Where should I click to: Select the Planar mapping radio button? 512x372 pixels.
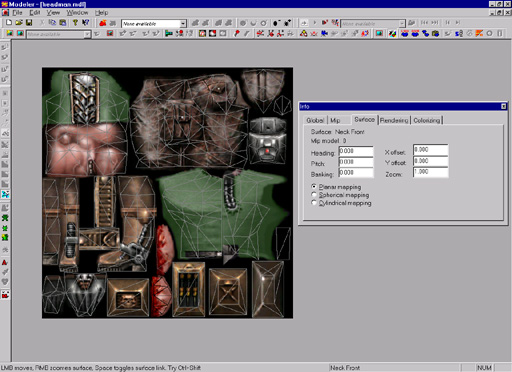(x=314, y=187)
